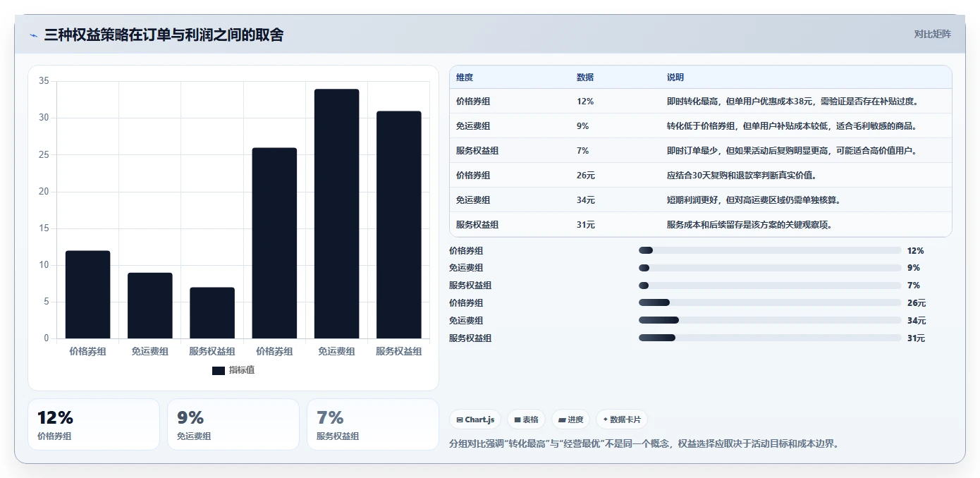This screenshot has width=980, height=478.
Task: Click the 9% cell in the table
Action: tap(582, 126)
